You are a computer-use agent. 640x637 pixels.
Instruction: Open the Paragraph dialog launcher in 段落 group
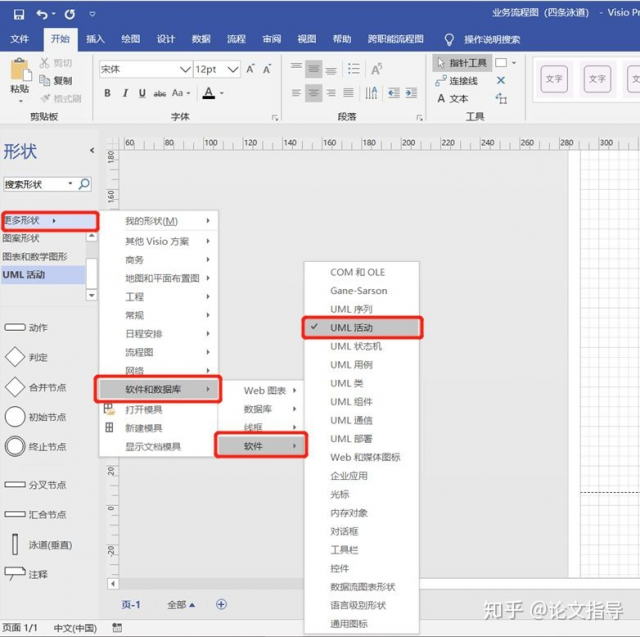point(419,118)
